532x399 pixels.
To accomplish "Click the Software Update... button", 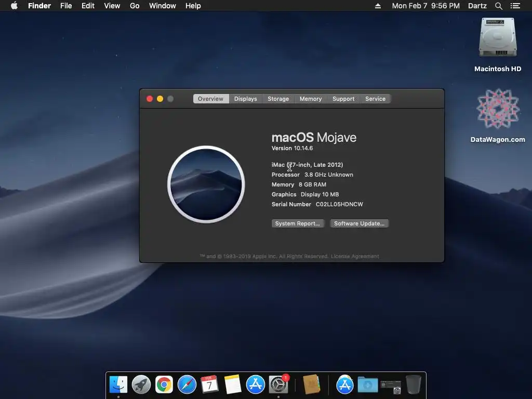I will point(360,223).
